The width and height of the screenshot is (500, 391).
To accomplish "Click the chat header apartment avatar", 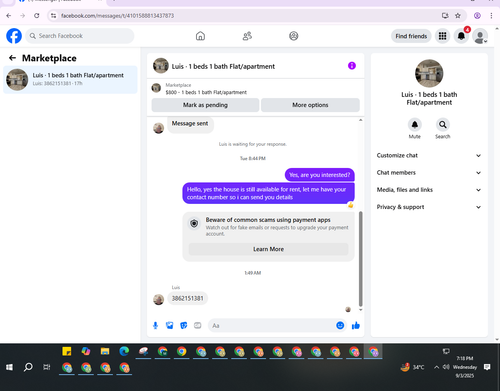I will [161, 66].
